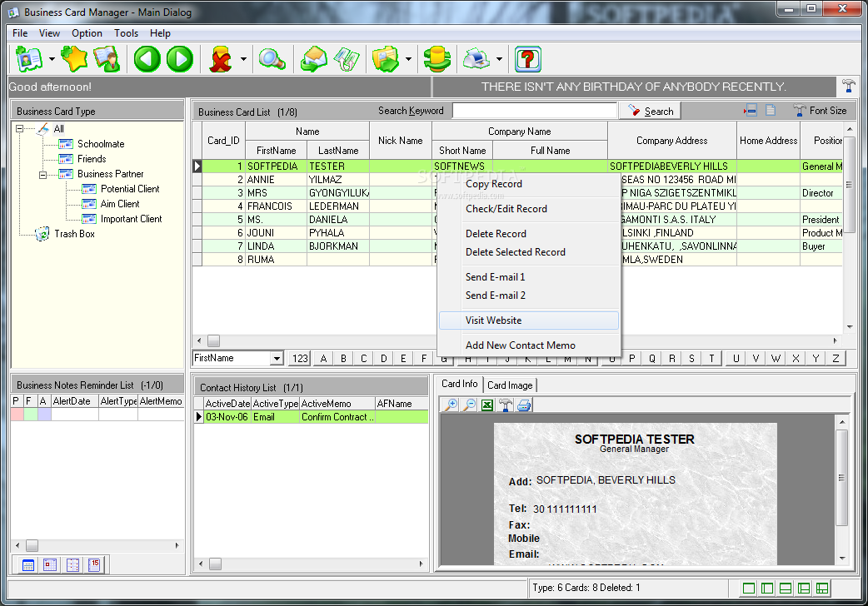The image size is (868, 606).
Task: Go to next record with green right arrow
Action: (180, 58)
